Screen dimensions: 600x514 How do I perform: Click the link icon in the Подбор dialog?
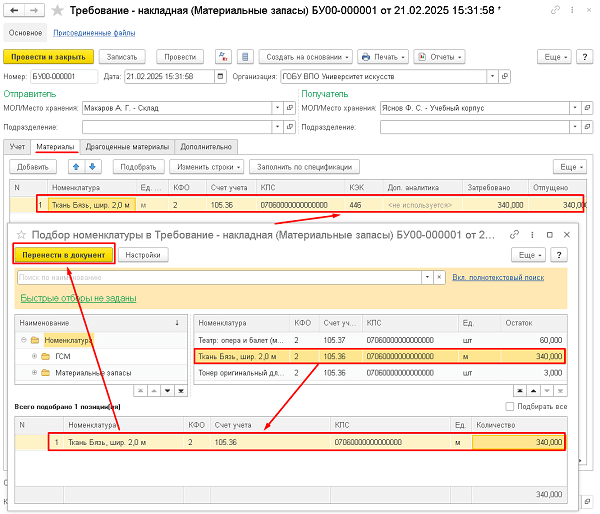coord(514,233)
